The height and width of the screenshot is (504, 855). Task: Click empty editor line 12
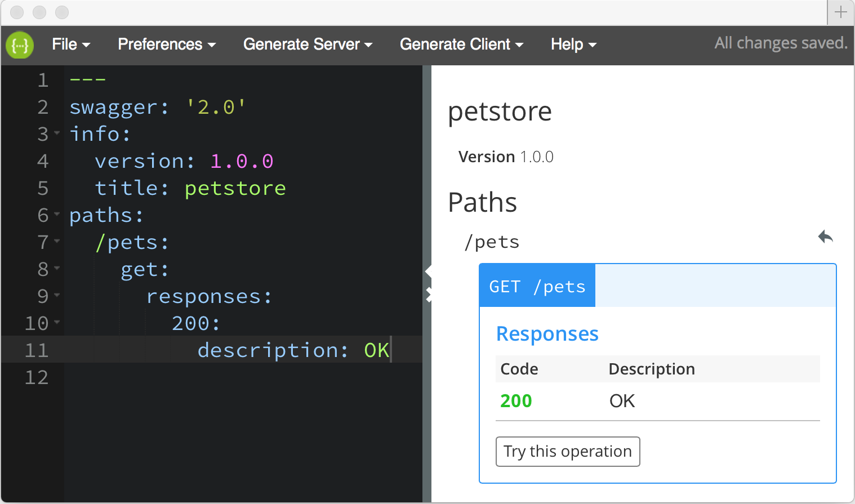click(243, 377)
